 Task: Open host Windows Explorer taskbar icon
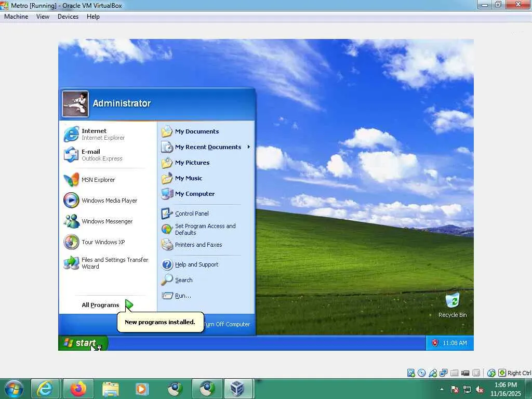tap(110, 389)
